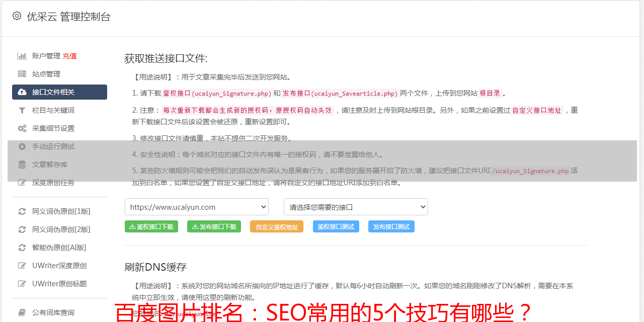Click the database icon for 文章暂存库
The height and width of the screenshot is (322, 644).
pos(22,165)
